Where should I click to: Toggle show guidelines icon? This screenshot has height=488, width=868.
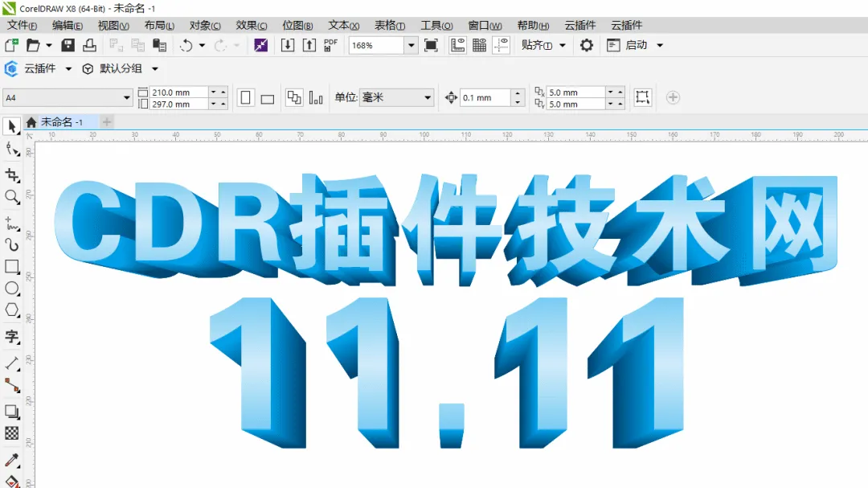point(501,45)
